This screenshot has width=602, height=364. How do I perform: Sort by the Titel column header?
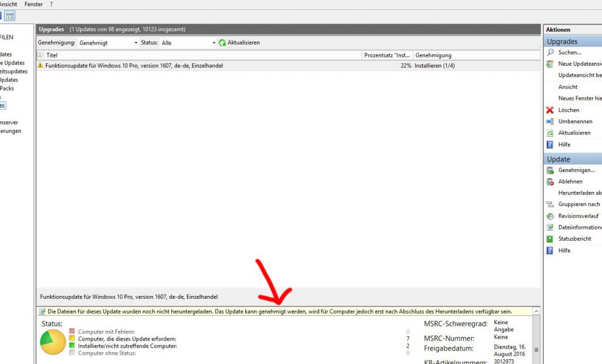pos(203,55)
